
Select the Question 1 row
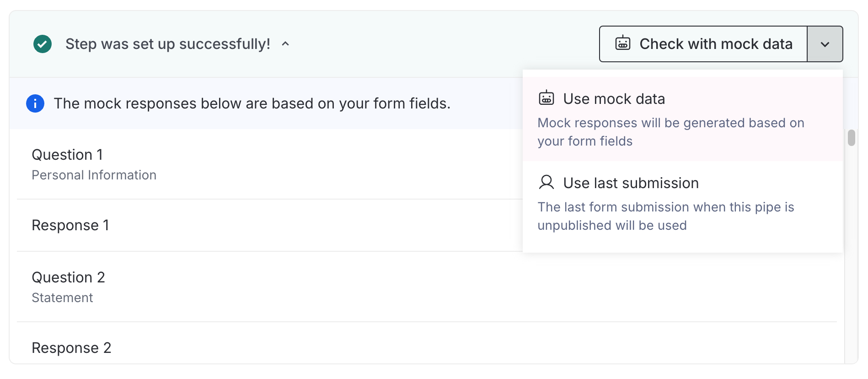[67, 155]
